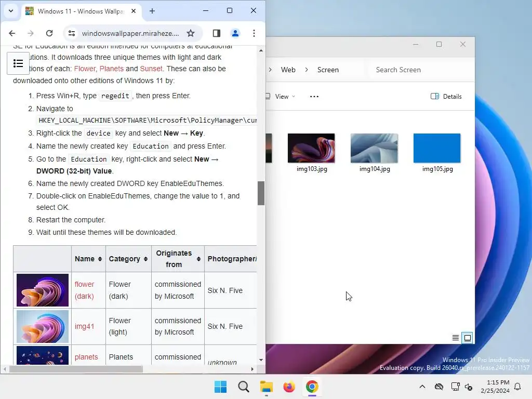Sort table by Originates from column
Image resolution: width=532 pixels, height=399 pixels.
coord(178,259)
